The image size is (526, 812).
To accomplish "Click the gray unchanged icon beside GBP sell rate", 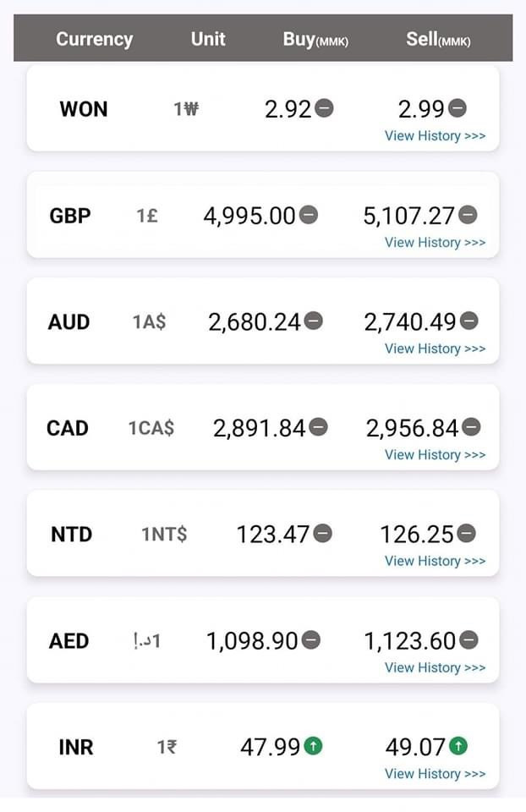I will (x=468, y=216).
